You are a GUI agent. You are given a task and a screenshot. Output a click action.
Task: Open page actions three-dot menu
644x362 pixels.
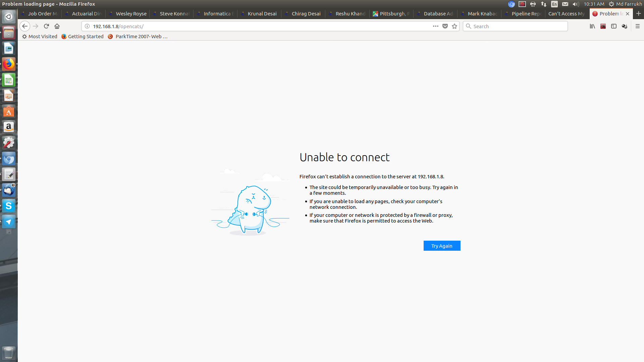435,26
